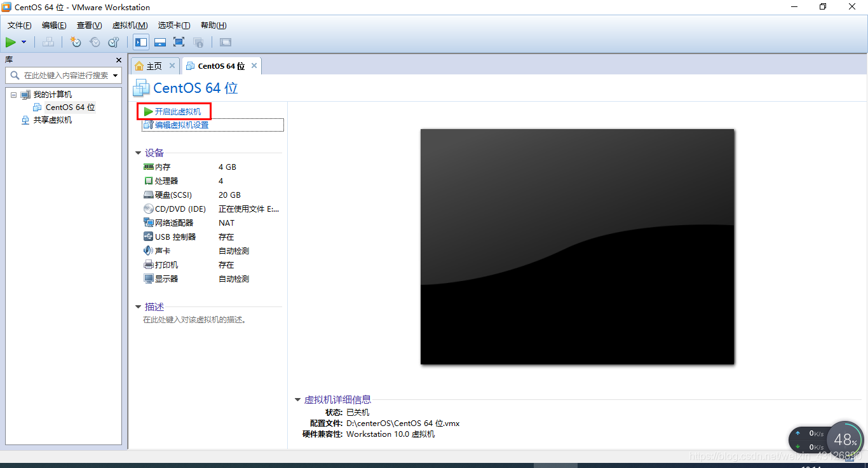Click the 内存 memory device row
This screenshot has height=468, width=868.
point(212,167)
